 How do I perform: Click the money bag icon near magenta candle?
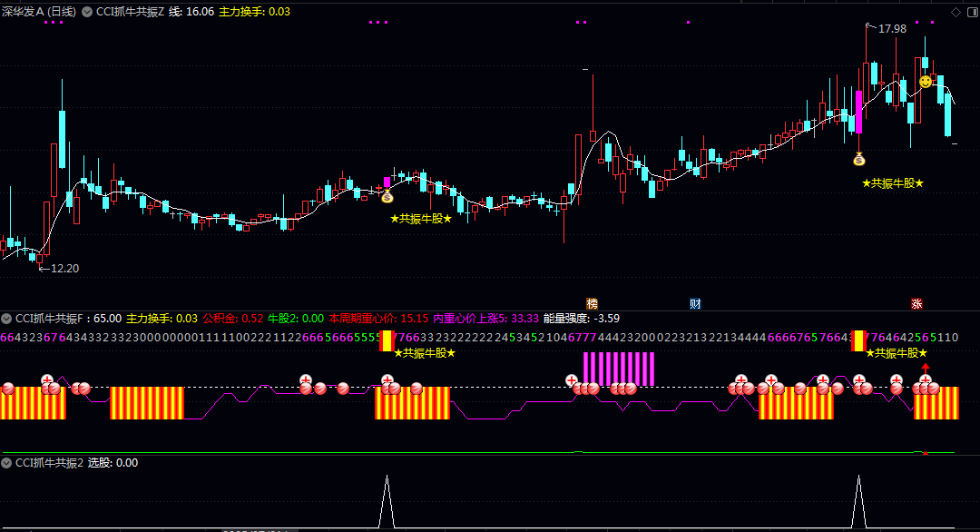point(387,196)
